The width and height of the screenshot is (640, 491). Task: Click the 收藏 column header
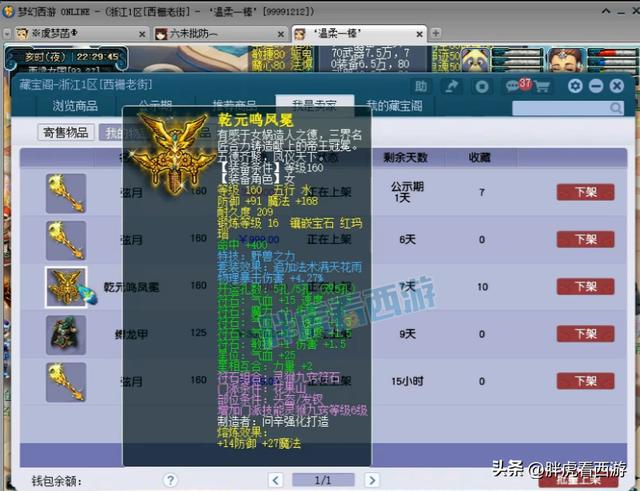pyautogui.click(x=480, y=158)
